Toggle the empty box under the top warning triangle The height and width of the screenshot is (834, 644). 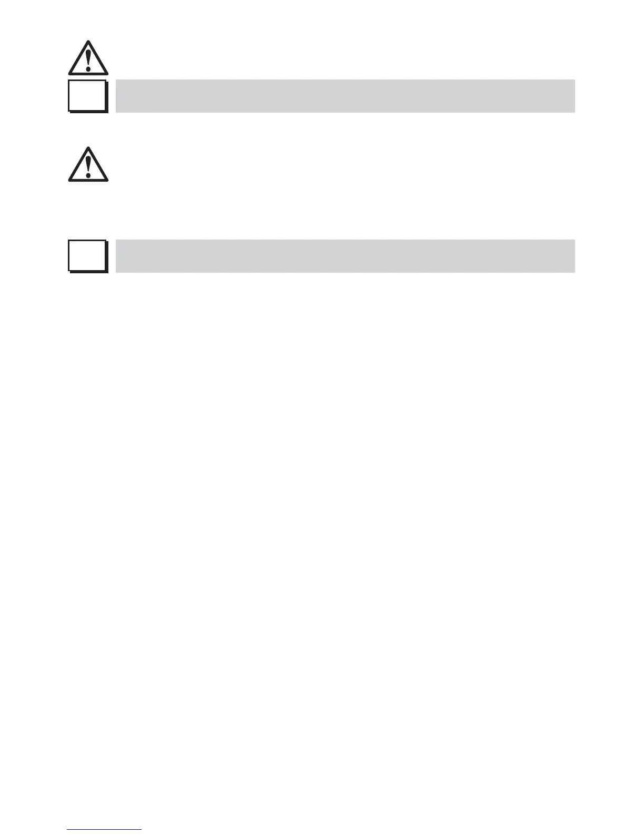(x=88, y=96)
